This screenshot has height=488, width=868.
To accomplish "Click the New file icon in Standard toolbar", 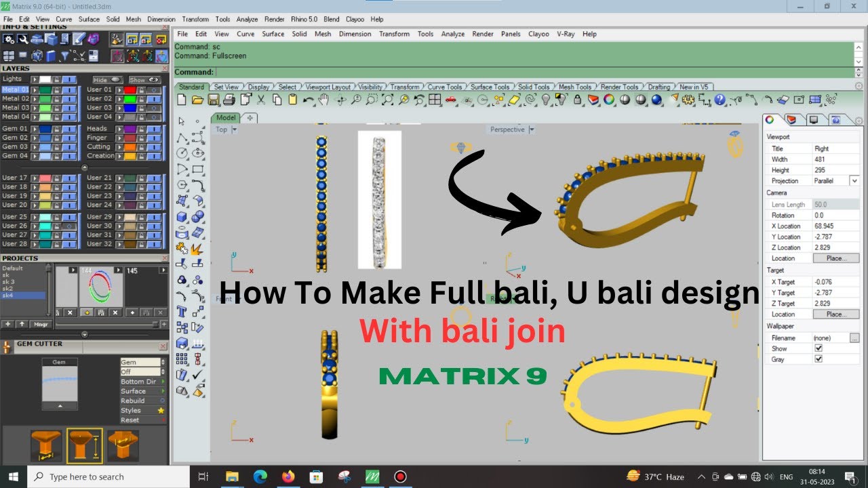I will point(182,100).
